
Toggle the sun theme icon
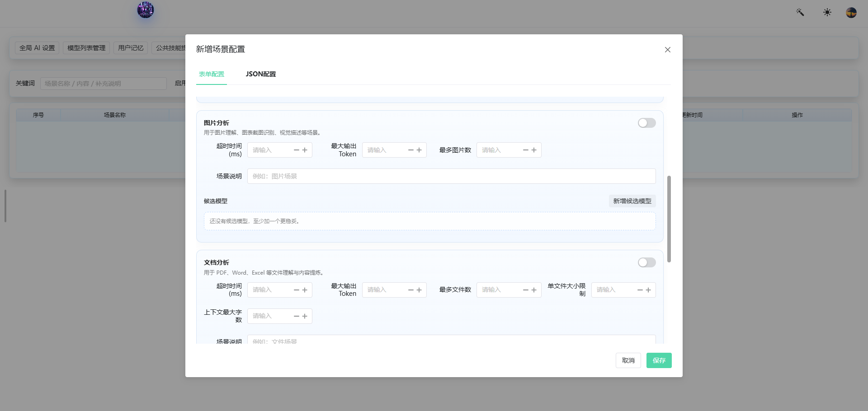pos(827,12)
